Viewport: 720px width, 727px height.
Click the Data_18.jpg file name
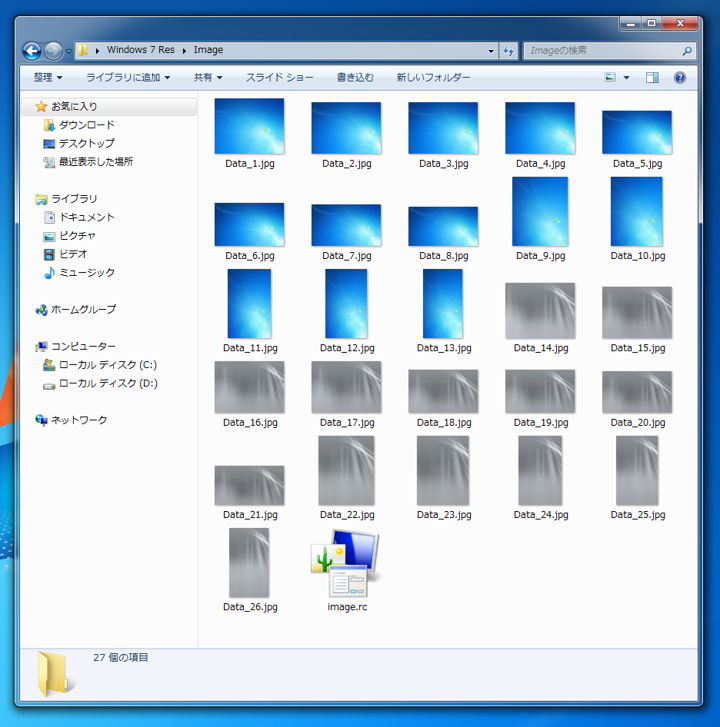(x=444, y=422)
